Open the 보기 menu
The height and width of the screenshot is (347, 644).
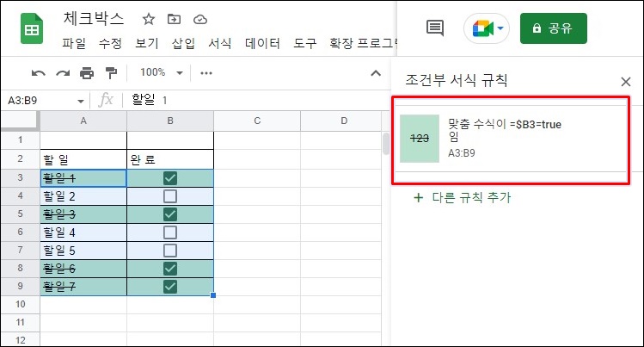pyautogui.click(x=147, y=43)
